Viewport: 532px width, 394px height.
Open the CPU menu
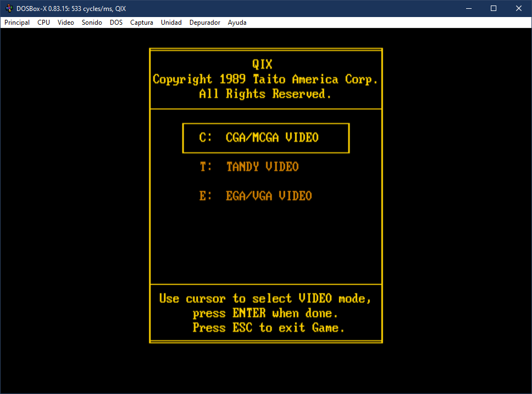[43, 23]
